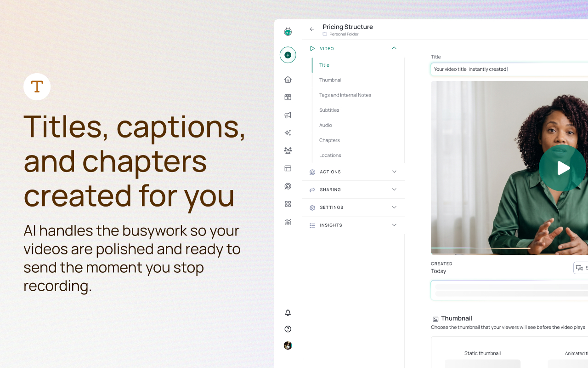
Task: Play the video with the green play button
Action: [x=563, y=168]
